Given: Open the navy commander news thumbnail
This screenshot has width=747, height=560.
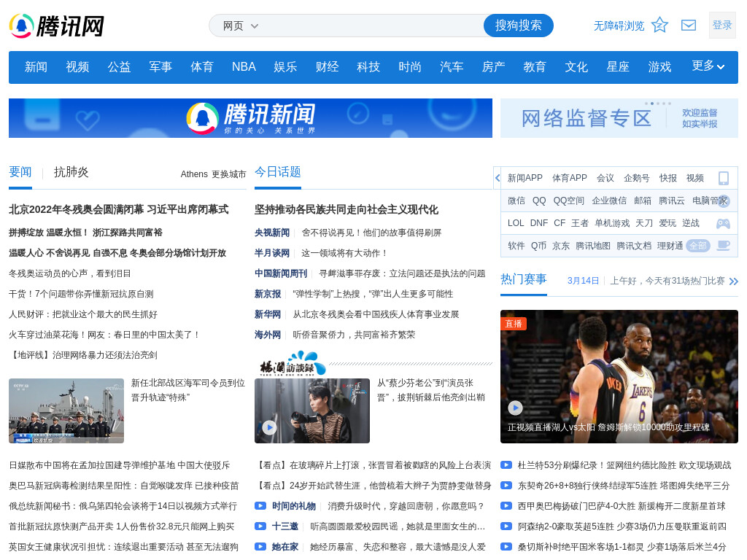Looking at the screenshot, I should [66, 411].
